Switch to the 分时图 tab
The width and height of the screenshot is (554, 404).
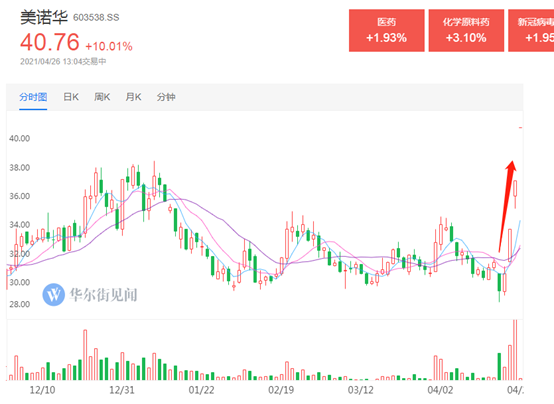click(x=33, y=97)
